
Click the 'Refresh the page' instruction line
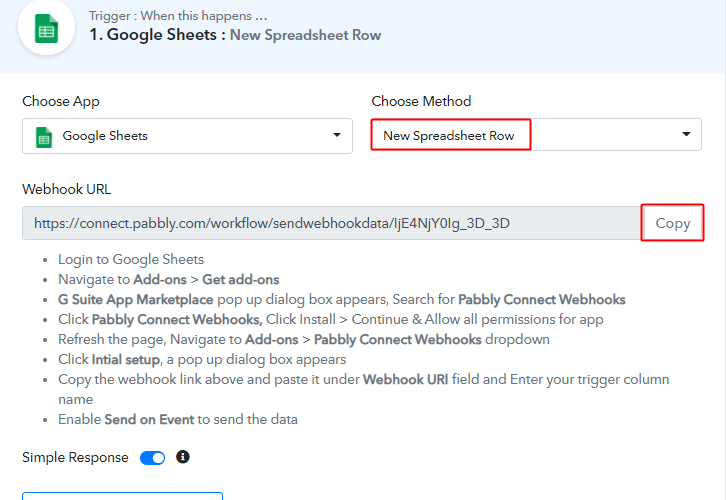[x=304, y=339]
